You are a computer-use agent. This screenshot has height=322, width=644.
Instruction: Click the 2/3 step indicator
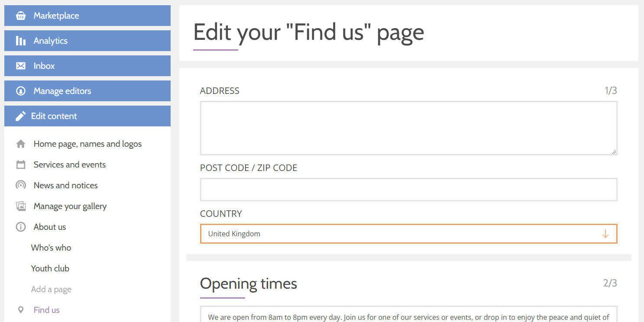pyautogui.click(x=610, y=283)
